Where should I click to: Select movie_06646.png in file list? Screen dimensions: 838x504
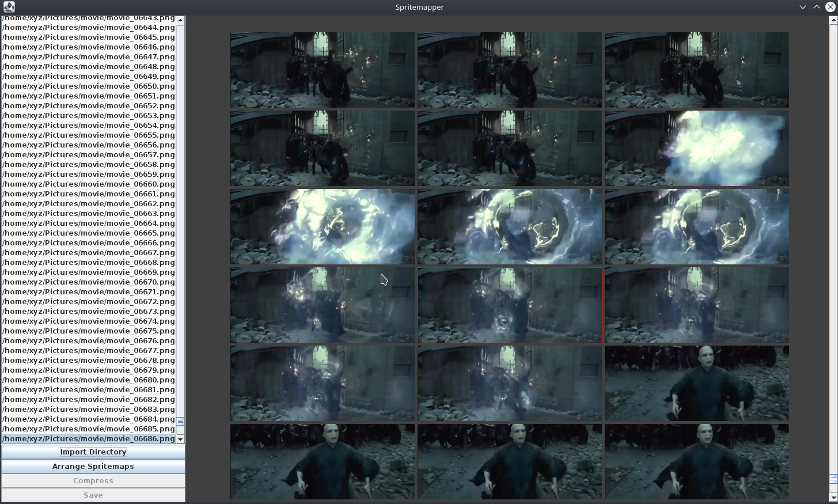pos(89,47)
